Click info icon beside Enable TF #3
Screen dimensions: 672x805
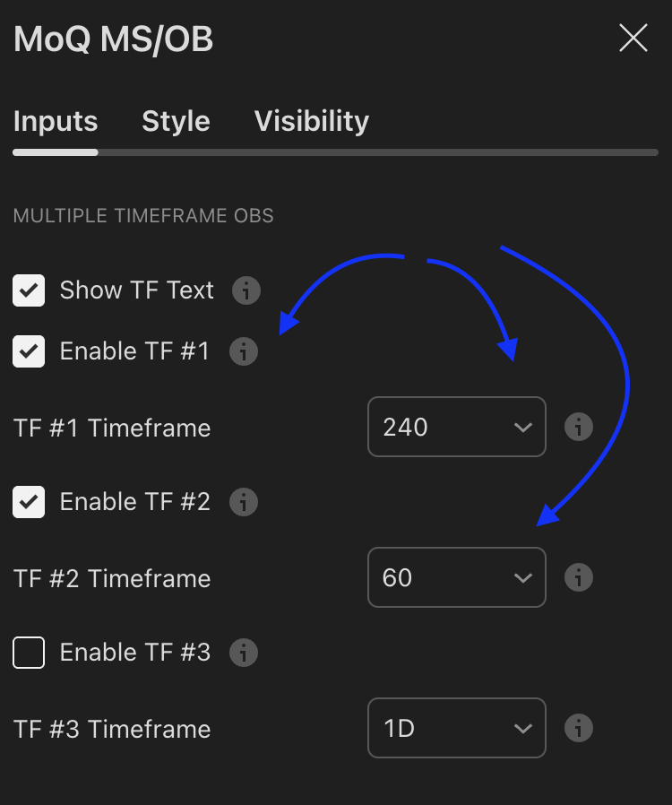pyautogui.click(x=244, y=653)
